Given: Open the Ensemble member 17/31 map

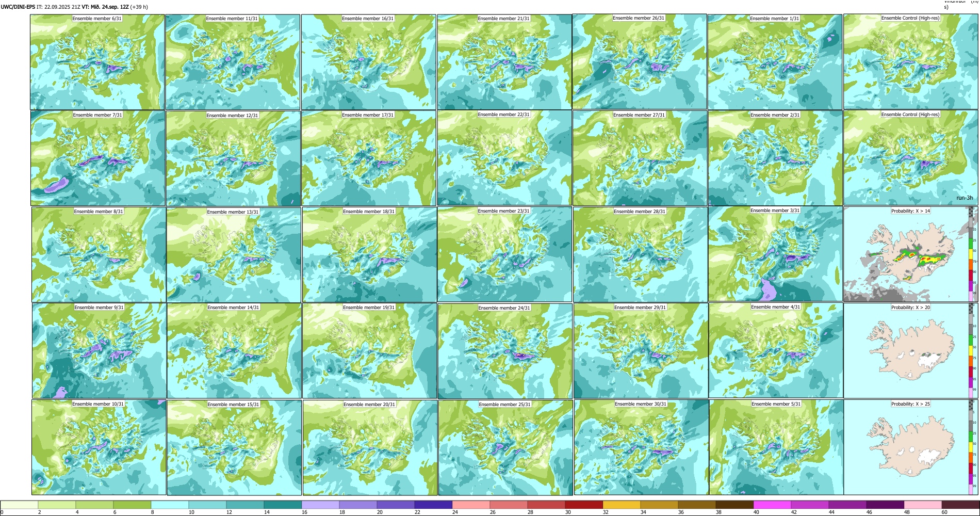Looking at the screenshot, I should tap(369, 158).
